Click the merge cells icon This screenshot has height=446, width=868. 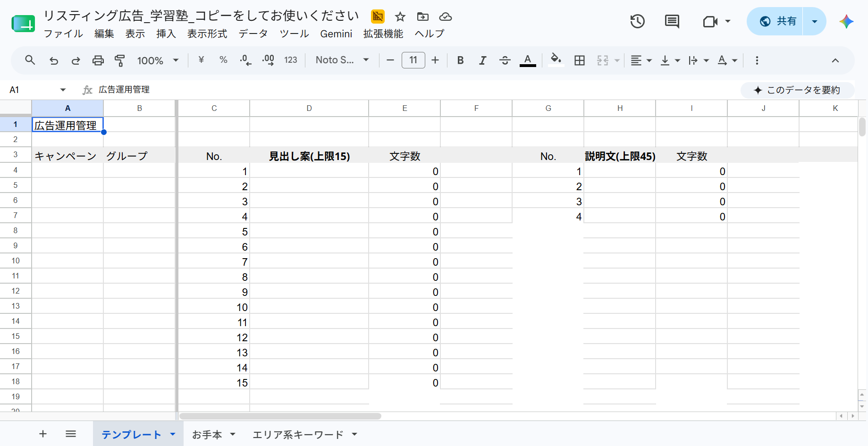pyautogui.click(x=603, y=60)
